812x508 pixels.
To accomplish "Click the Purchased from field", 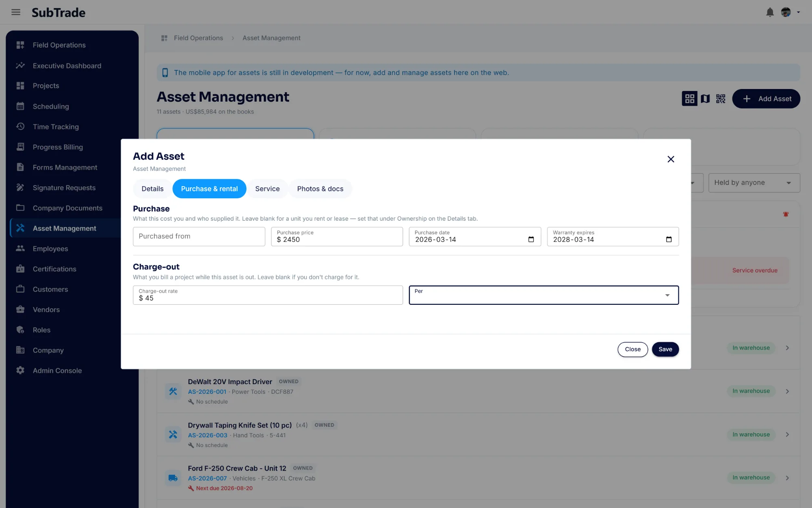I will coord(199,237).
